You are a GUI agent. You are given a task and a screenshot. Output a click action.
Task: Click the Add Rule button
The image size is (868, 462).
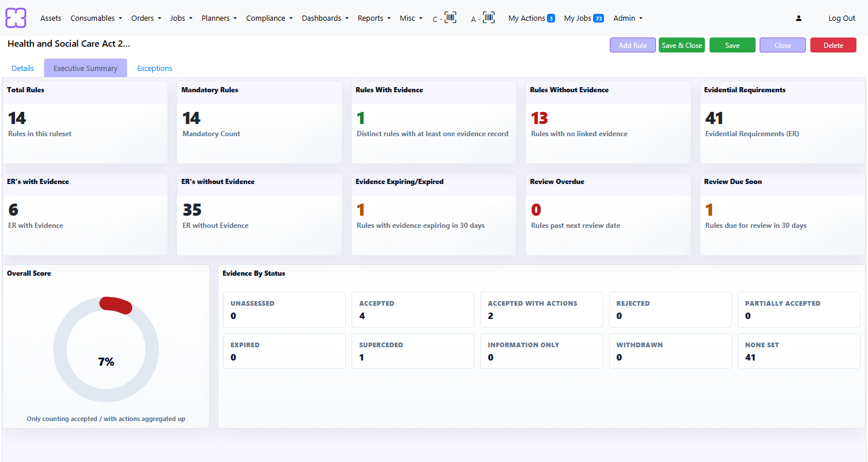[633, 46]
